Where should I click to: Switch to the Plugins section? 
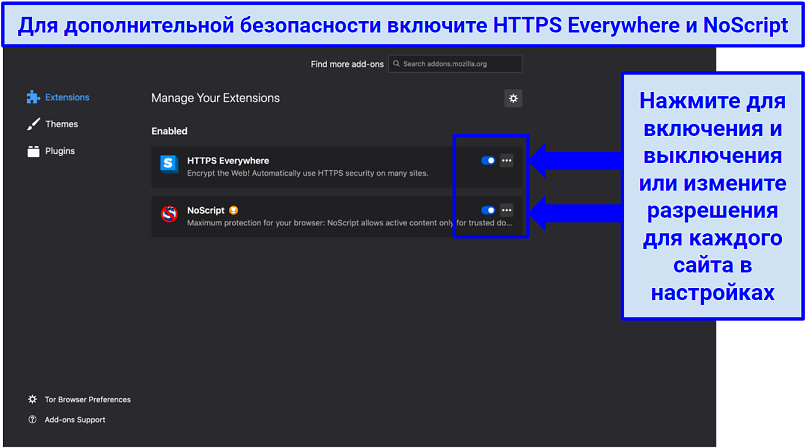point(51,151)
